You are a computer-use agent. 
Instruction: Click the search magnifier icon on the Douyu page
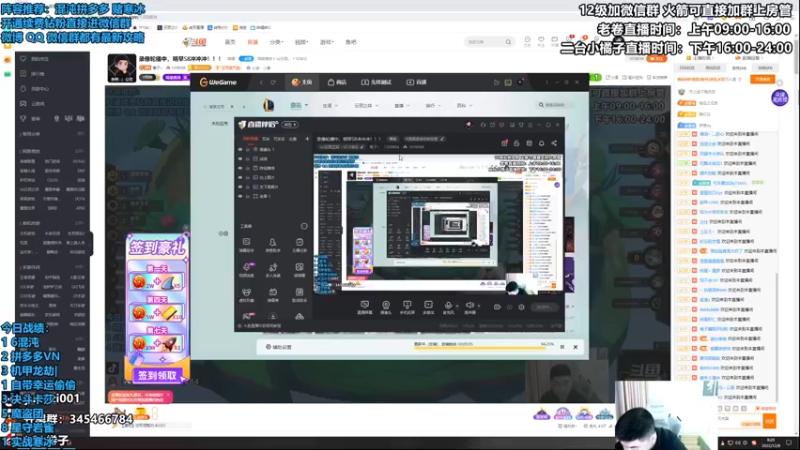pos(508,42)
